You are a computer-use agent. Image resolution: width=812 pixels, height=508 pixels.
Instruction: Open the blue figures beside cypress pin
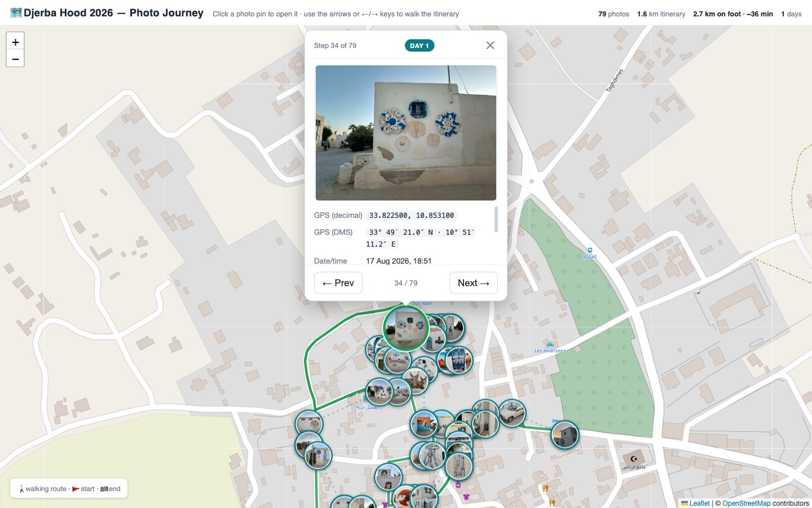(318, 455)
